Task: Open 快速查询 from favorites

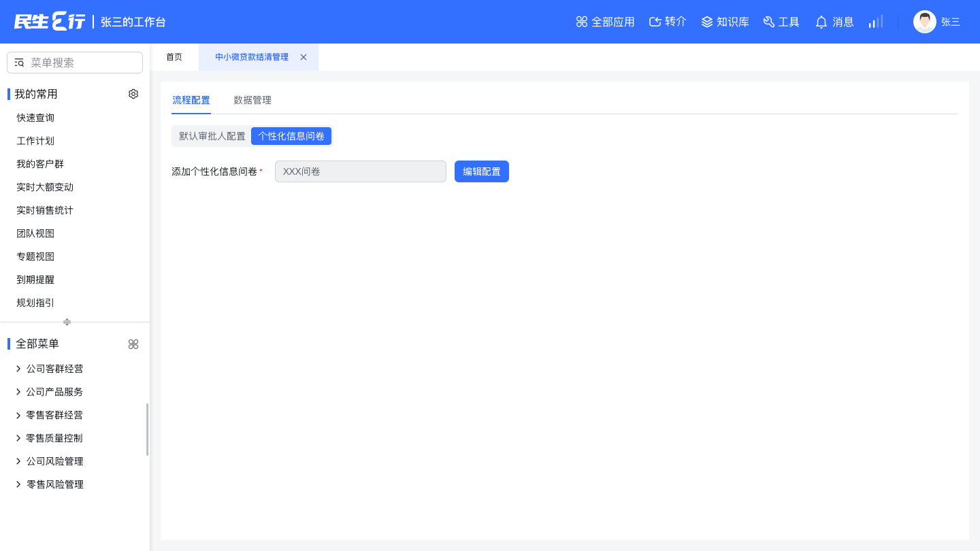Action: coord(35,118)
